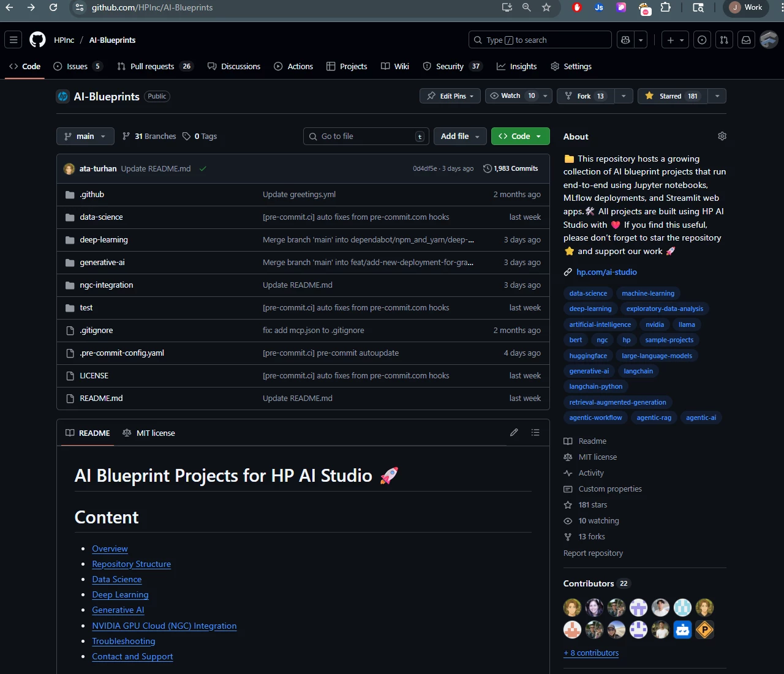Open the .pre-commit-config.yaml file
The width and height of the screenshot is (784, 674).
(x=122, y=353)
